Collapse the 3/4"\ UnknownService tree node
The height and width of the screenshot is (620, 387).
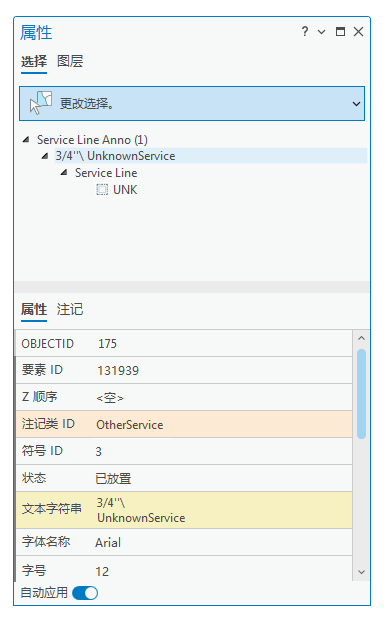click(45, 156)
